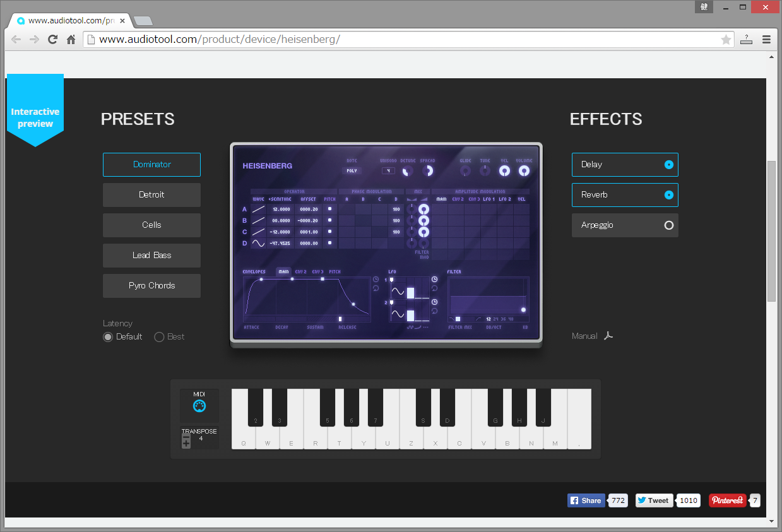Select the Env 3 envelope tab
The image size is (782, 532).
pos(317,272)
